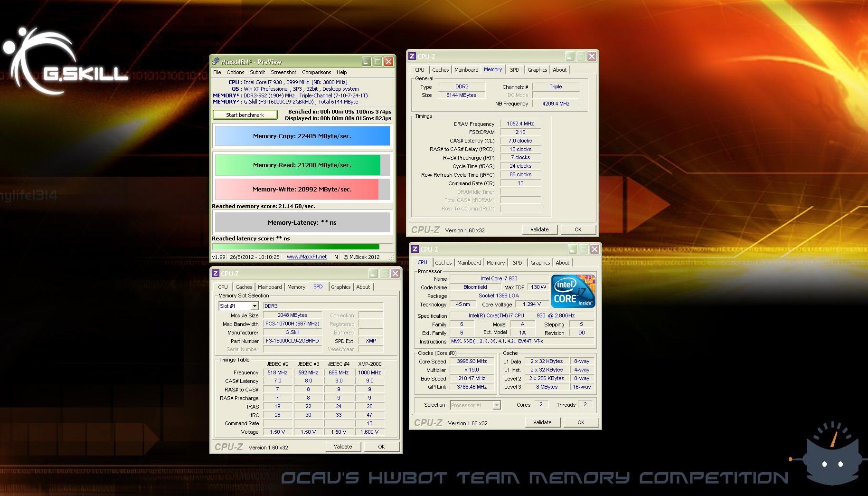Screen dimensions: 868x496
Task: Click Validate in CPU-Z Memory window
Action: (539, 229)
